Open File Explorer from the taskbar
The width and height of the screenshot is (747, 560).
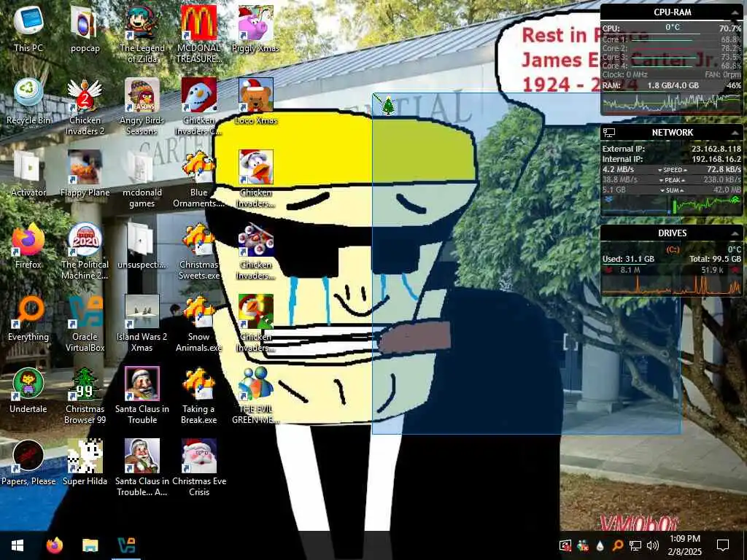click(x=90, y=545)
